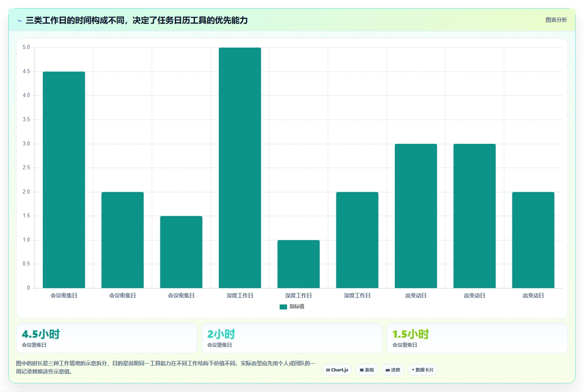584x392 pixels.
Task: Click the 深度工作日 bar reaching 5.0
Action: click(x=240, y=168)
